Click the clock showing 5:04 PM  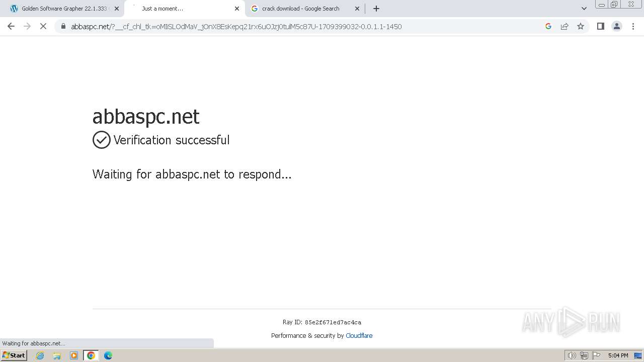(618, 355)
